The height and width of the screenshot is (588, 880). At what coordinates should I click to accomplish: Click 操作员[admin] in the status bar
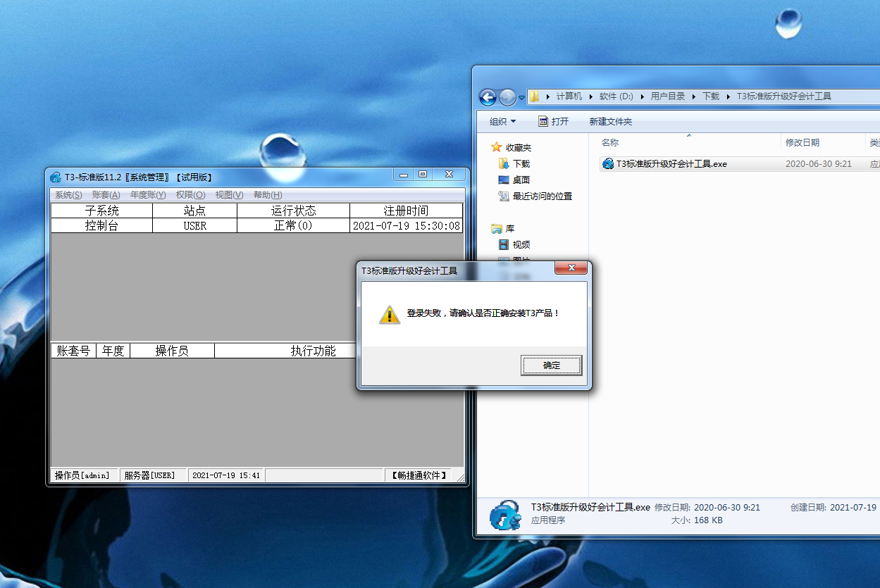[82, 475]
